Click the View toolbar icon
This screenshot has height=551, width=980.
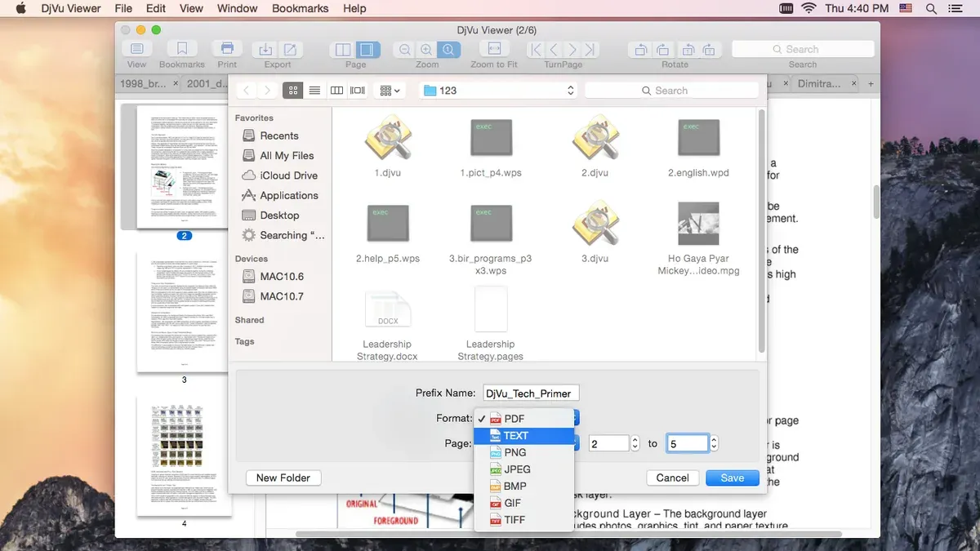point(136,50)
